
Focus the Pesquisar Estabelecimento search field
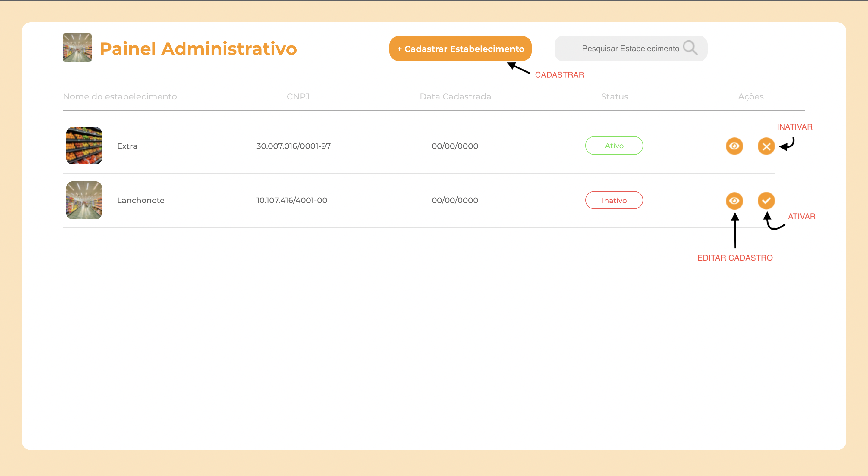tap(631, 49)
